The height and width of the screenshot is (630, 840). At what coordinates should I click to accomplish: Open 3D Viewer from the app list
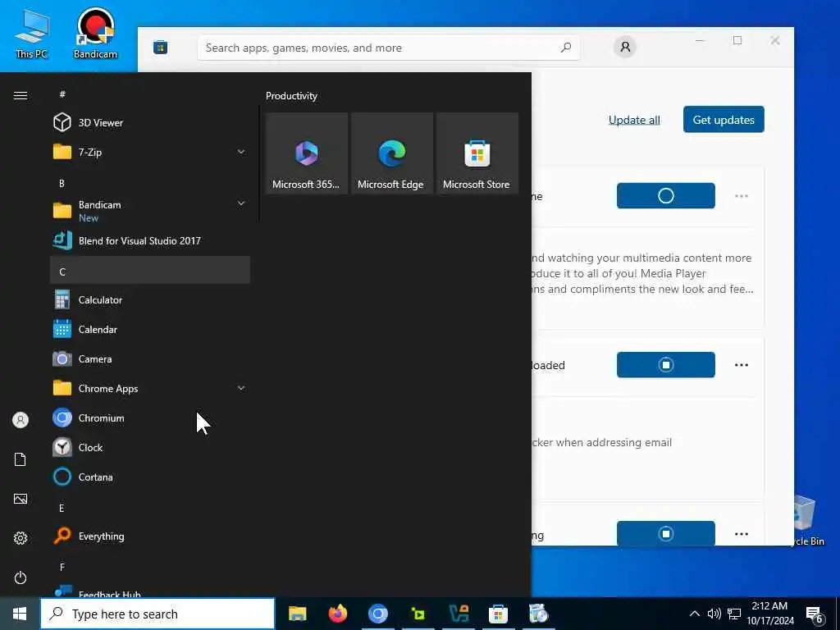click(150, 123)
